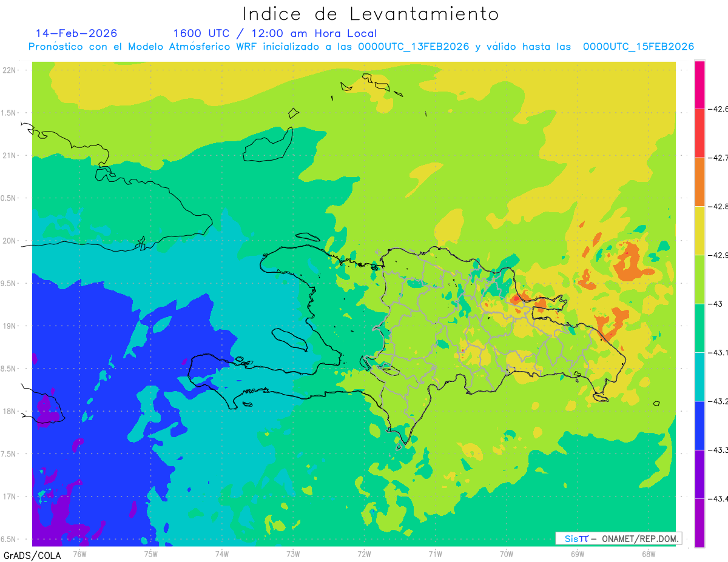Click the legend value "-42.9"

tap(720, 255)
